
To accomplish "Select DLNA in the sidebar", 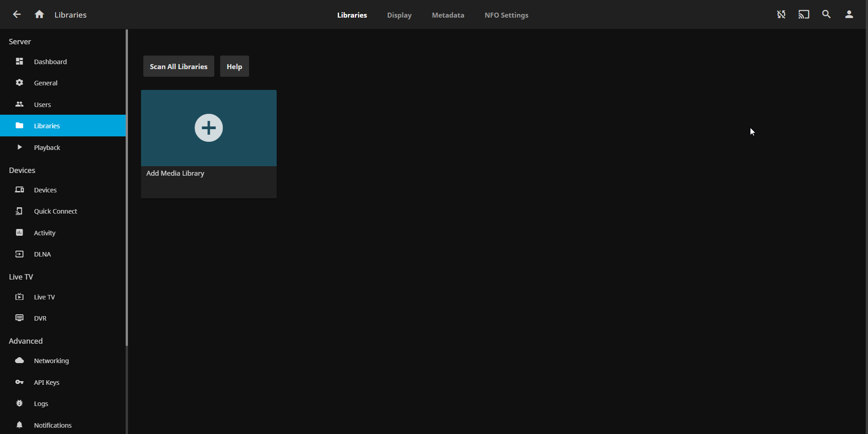I will (63, 254).
